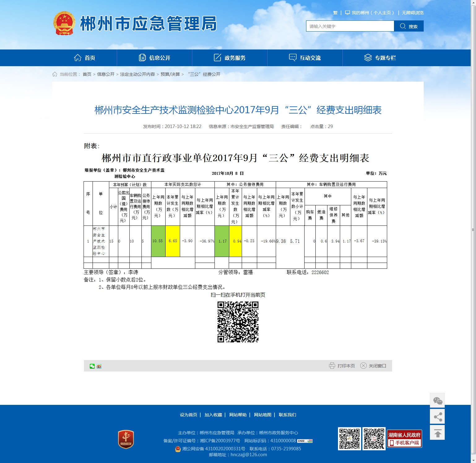The image size is (476, 463).
Task: Click the national emblem logo in header
Action: point(64,24)
